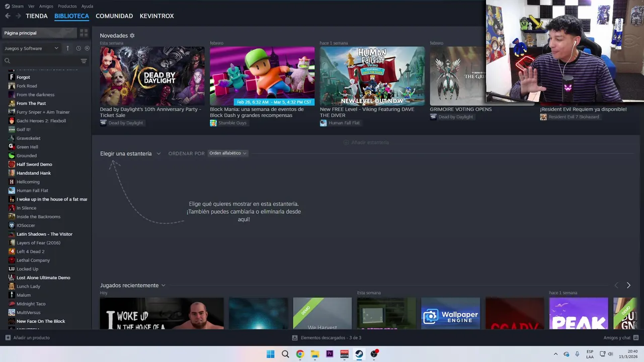
Task: Show hidden system tray icons
Action: click(x=555, y=354)
